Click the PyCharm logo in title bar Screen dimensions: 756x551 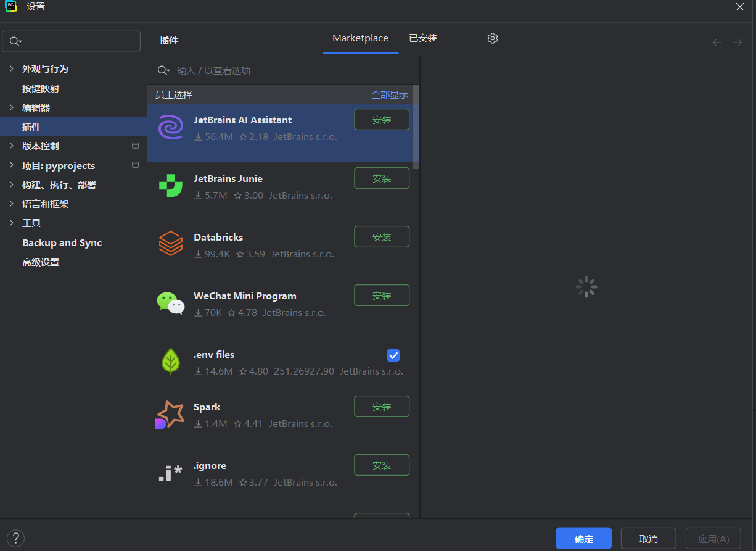11,7
